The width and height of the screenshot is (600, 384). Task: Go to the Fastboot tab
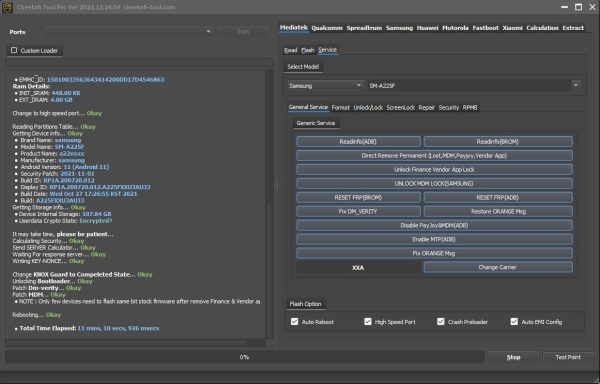pos(486,28)
